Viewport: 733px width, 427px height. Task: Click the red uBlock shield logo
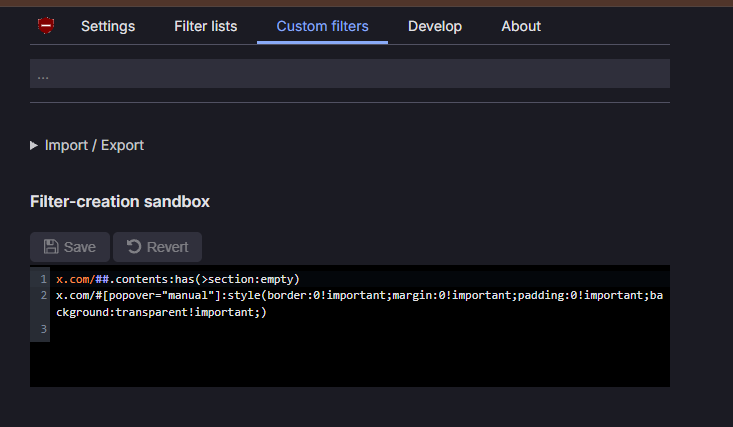pyautogui.click(x=46, y=26)
